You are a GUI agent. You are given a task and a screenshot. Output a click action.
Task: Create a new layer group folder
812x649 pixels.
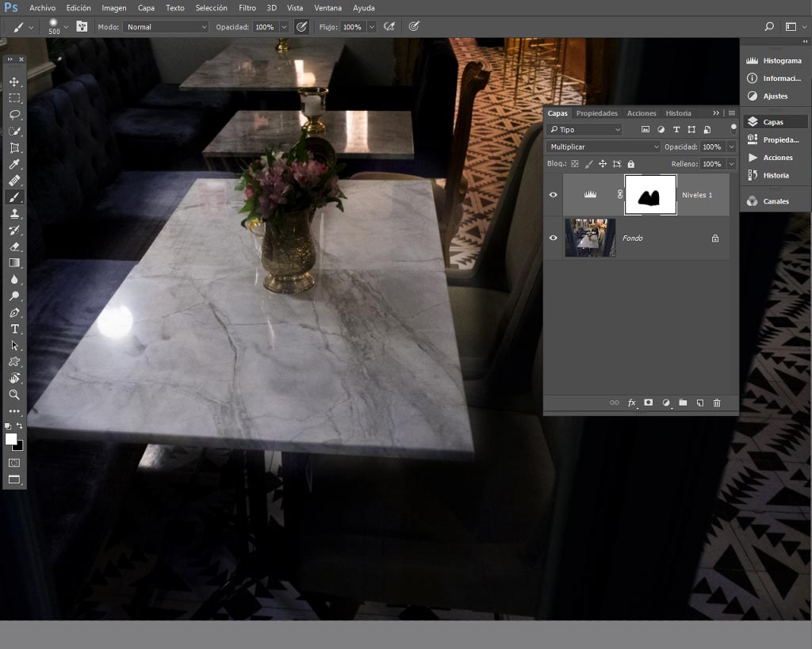point(683,403)
